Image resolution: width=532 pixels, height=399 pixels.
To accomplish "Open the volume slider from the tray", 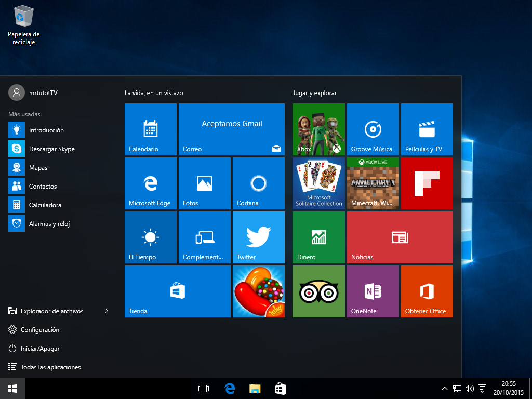I will (469, 388).
